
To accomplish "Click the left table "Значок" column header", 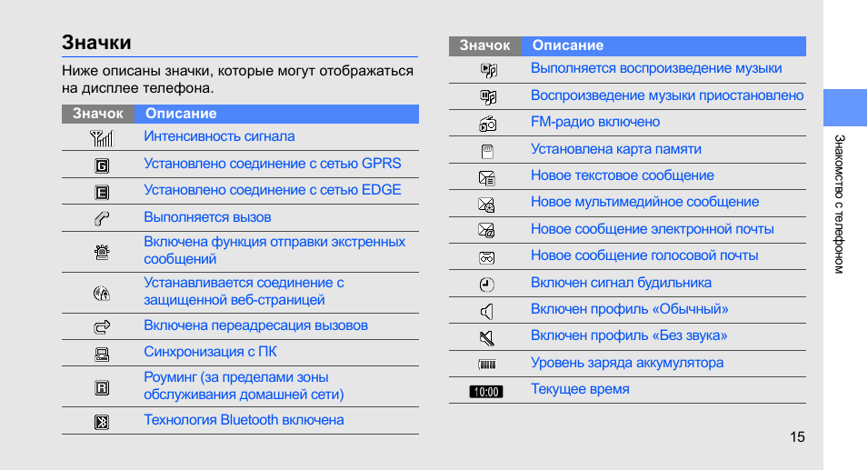I will coord(98,114).
